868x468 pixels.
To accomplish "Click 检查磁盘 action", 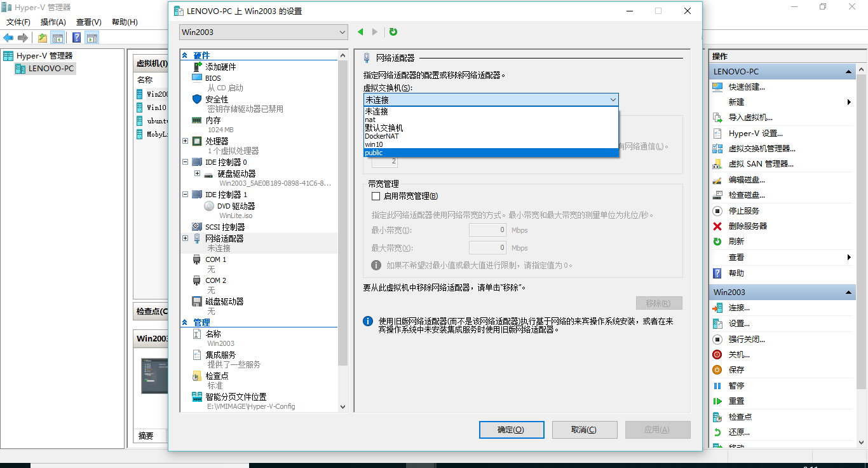I will point(747,195).
